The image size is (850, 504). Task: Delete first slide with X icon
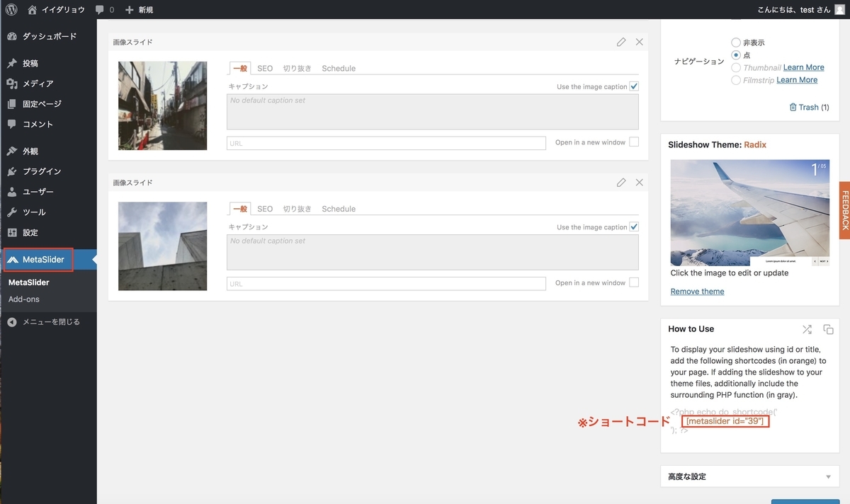coord(640,42)
